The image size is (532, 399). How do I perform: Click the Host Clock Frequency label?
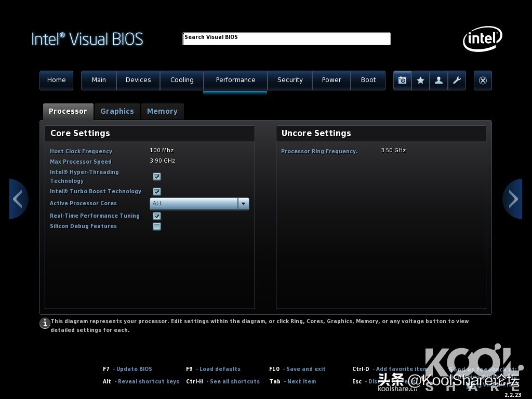tap(81, 151)
